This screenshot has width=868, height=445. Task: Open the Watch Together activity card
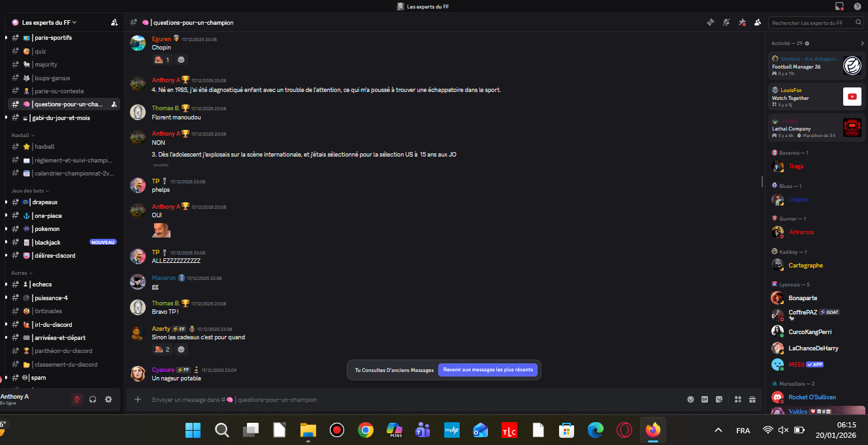(x=816, y=97)
